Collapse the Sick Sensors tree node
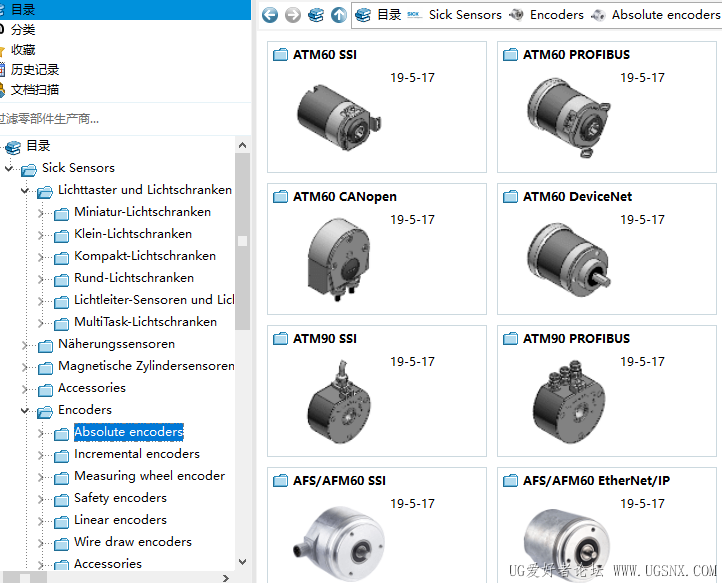 [9, 169]
